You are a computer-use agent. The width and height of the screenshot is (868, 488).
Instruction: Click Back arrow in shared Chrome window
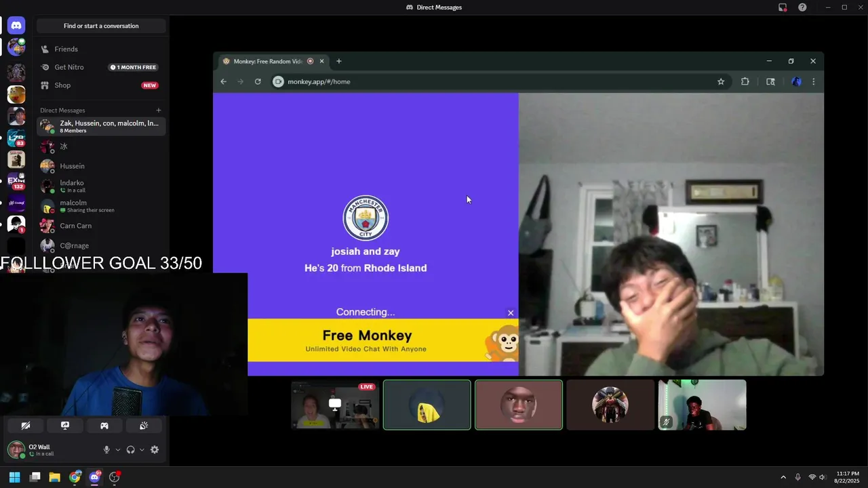coord(223,81)
